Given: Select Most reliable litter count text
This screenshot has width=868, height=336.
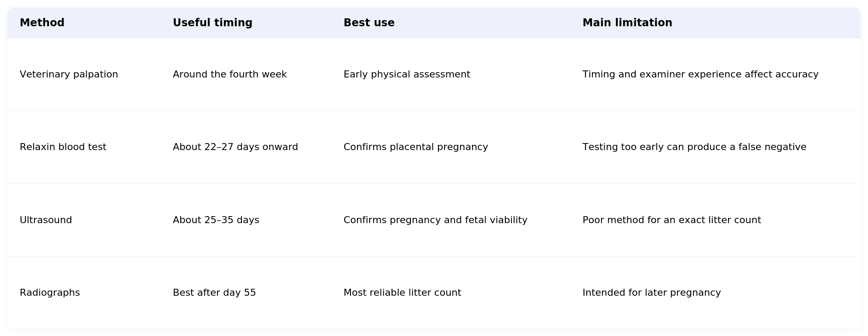Looking at the screenshot, I should (x=402, y=293).
